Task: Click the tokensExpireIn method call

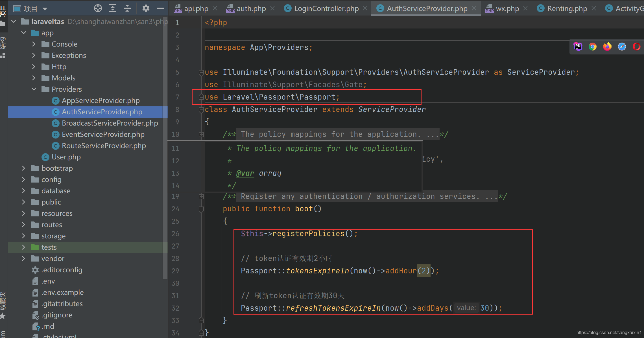Action: (318, 271)
